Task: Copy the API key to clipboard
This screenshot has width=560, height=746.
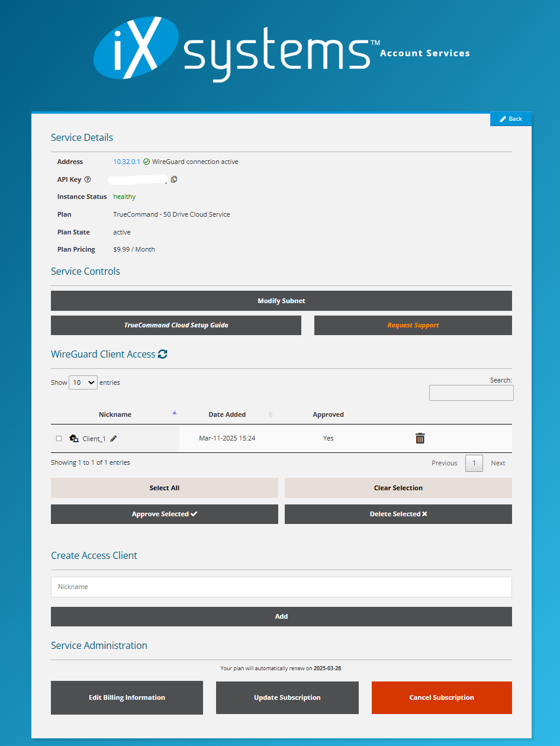Action: [173, 179]
